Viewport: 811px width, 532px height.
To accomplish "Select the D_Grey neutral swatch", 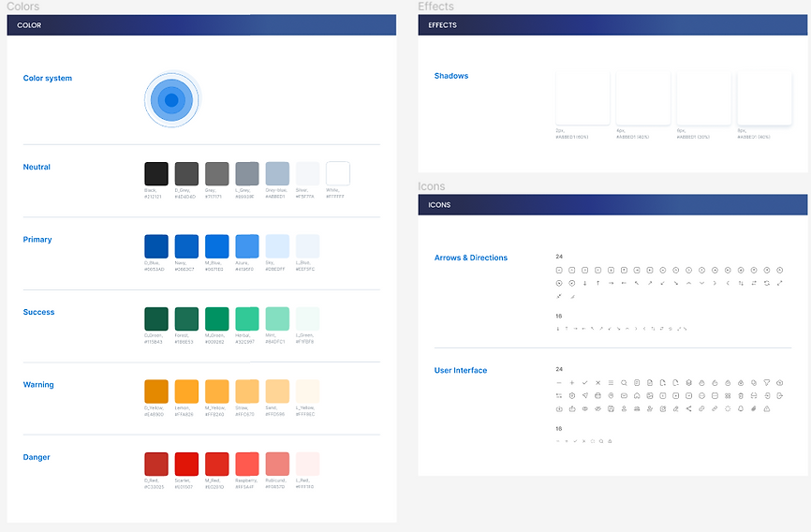I will click(x=186, y=173).
